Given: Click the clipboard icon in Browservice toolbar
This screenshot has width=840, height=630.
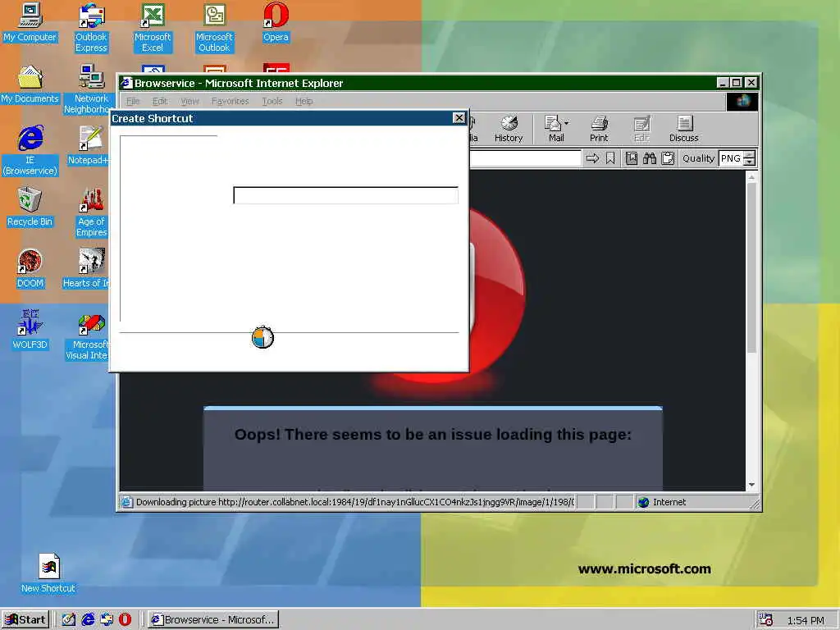Looking at the screenshot, I should pyautogui.click(x=668, y=158).
